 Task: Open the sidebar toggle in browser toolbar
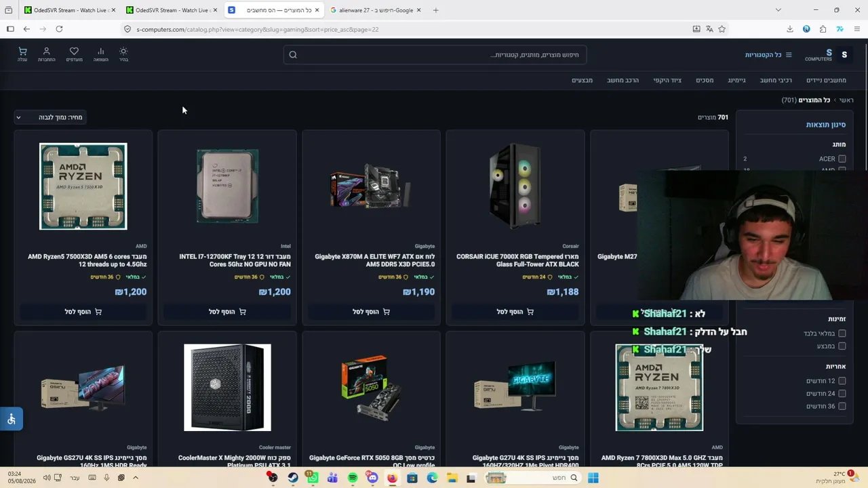10,29
